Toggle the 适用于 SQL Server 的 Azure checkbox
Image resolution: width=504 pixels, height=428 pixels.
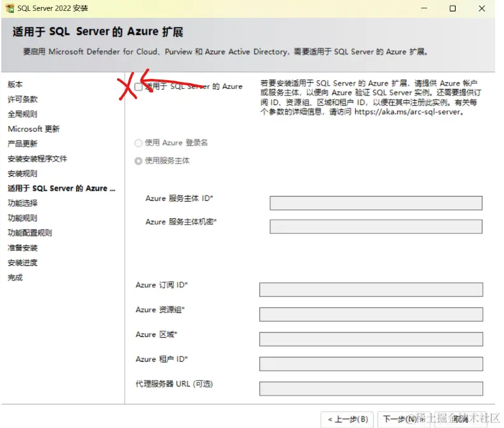(x=139, y=87)
